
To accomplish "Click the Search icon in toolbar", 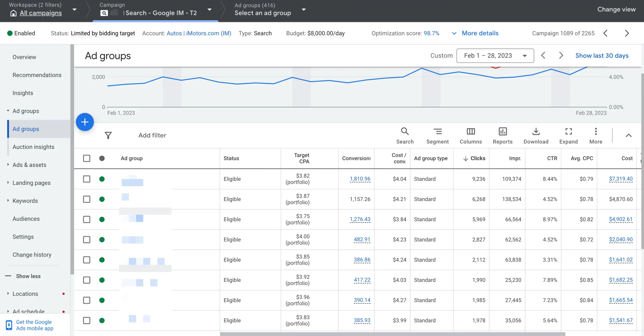I will click(x=405, y=131).
